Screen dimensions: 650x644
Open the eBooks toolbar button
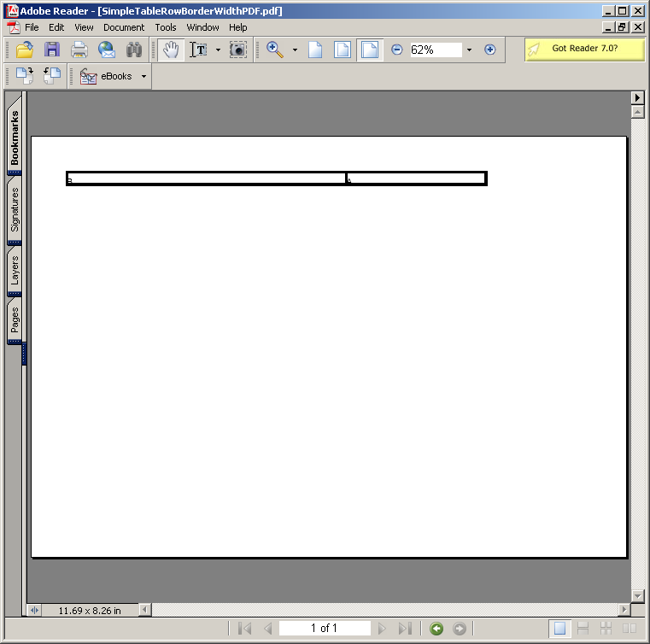[106, 76]
